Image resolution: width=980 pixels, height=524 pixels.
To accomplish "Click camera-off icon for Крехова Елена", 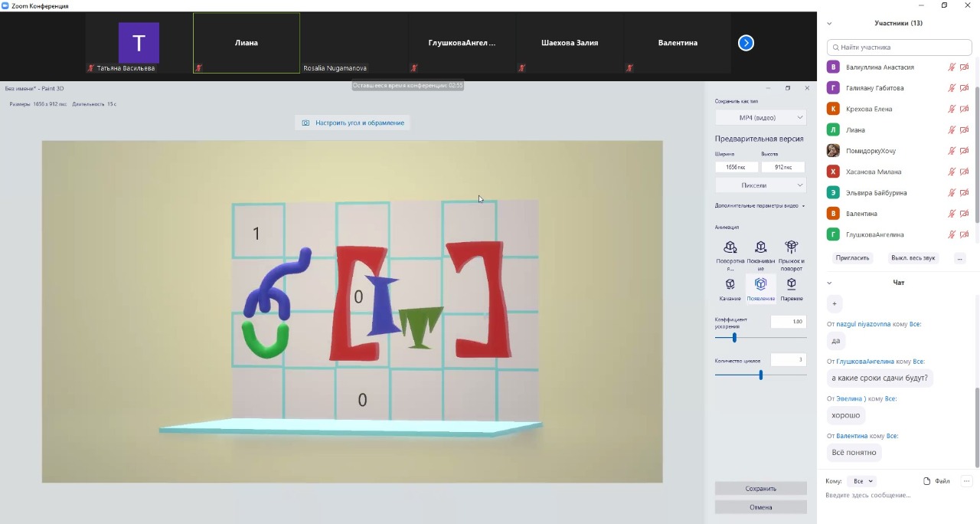I will (964, 109).
